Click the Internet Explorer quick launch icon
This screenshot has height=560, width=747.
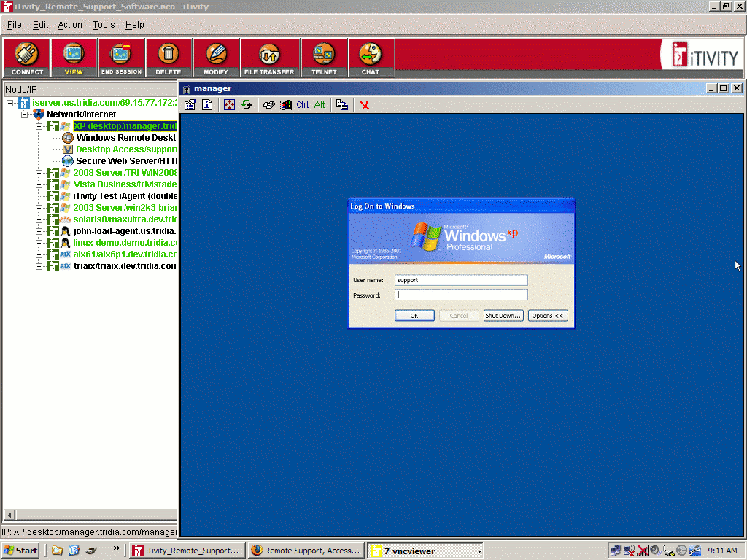click(x=74, y=551)
